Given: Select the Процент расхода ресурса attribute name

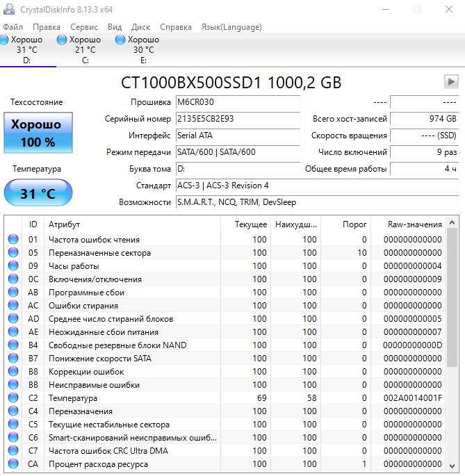Looking at the screenshot, I should click(98, 464).
